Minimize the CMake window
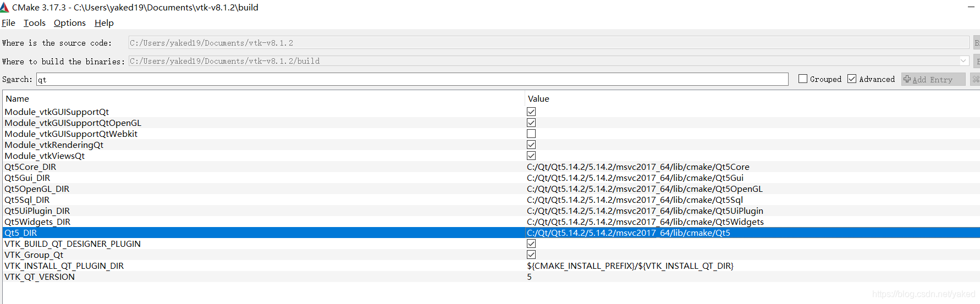The height and width of the screenshot is (304, 980). click(x=971, y=7)
